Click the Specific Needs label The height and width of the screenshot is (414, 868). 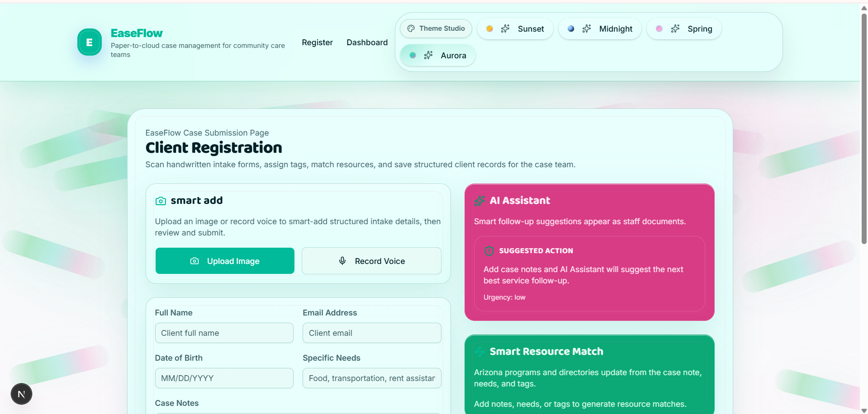pyautogui.click(x=332, y=358)
